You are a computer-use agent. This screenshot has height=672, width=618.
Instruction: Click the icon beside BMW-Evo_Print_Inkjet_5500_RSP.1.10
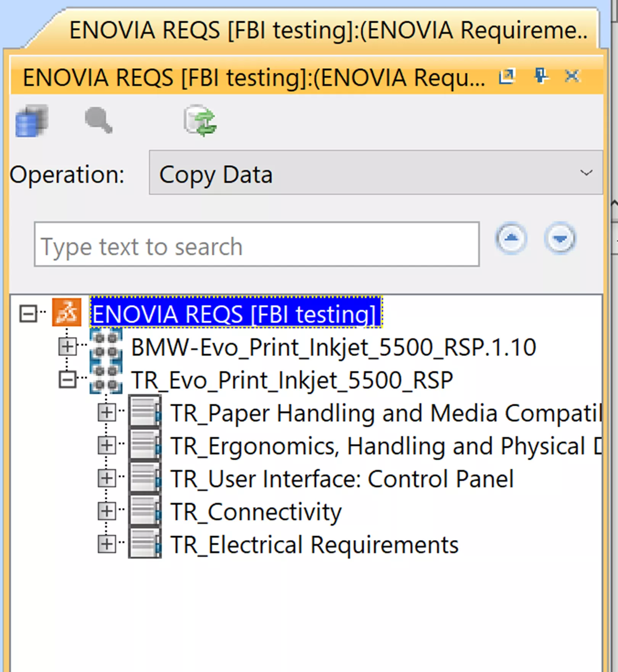tap(106, 345)
